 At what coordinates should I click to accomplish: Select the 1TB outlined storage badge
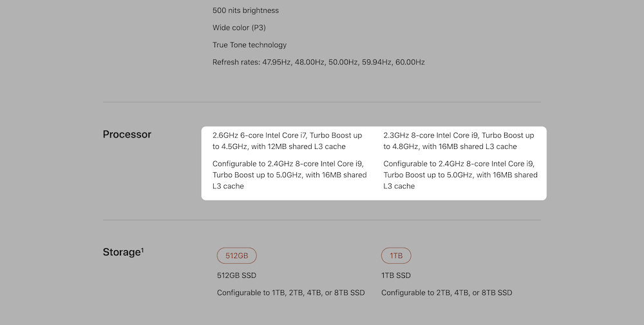pos(396,256)
